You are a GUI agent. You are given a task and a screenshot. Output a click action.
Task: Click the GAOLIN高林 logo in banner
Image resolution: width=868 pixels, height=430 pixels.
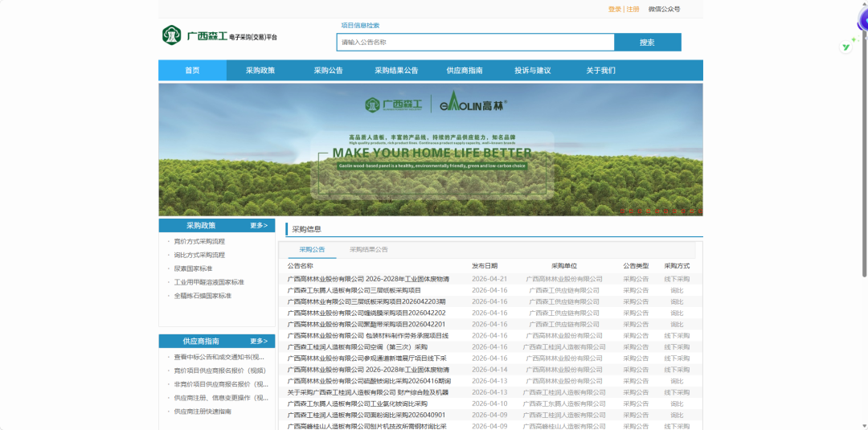473,104
